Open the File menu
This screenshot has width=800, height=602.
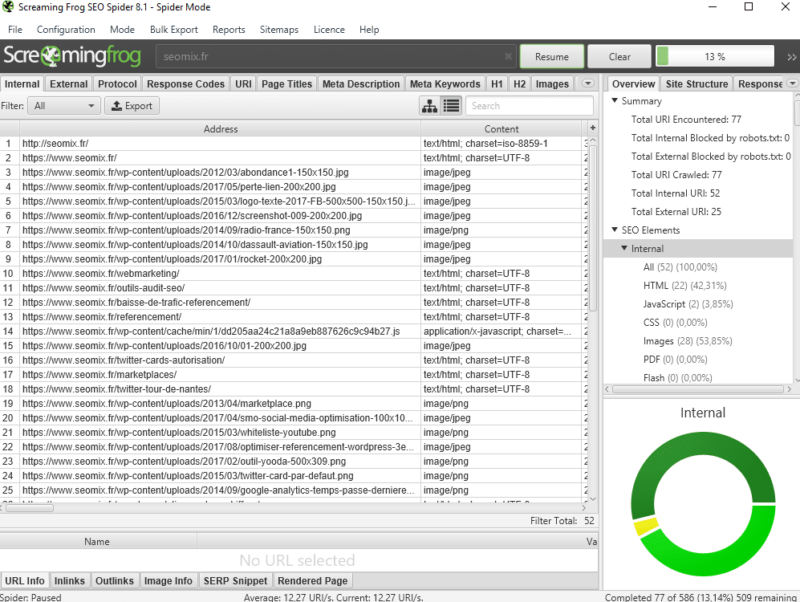(15, 30)
